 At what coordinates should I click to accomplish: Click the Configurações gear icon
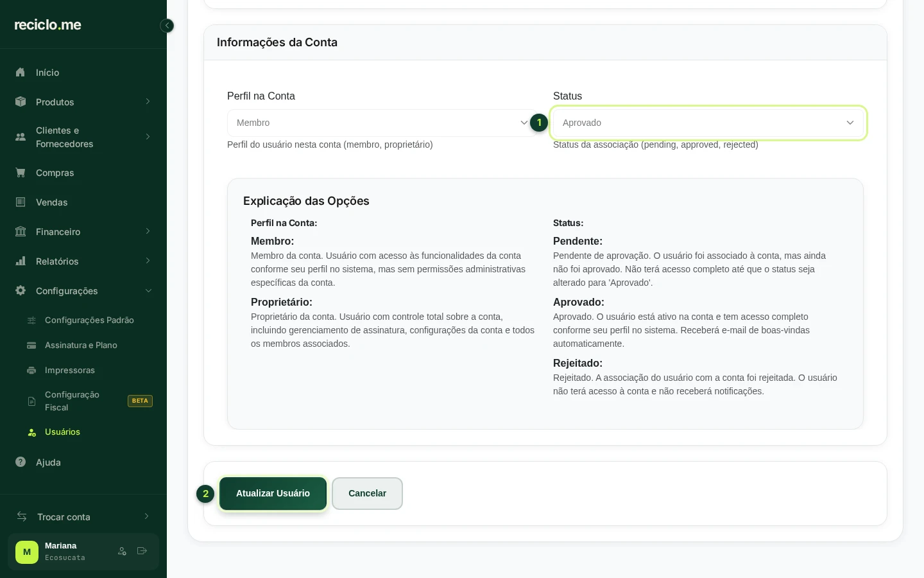tap(21, 291)
